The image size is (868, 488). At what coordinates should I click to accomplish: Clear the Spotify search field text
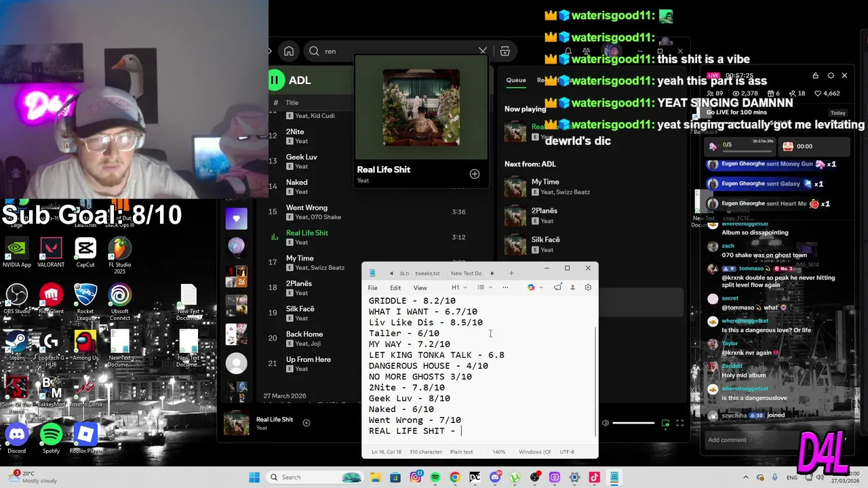[x=483, y=51]
